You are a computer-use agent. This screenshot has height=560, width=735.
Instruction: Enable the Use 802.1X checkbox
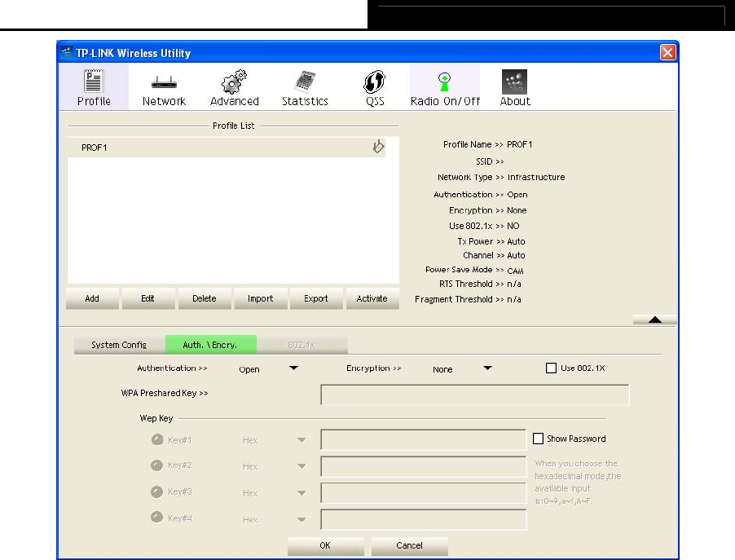551,368
